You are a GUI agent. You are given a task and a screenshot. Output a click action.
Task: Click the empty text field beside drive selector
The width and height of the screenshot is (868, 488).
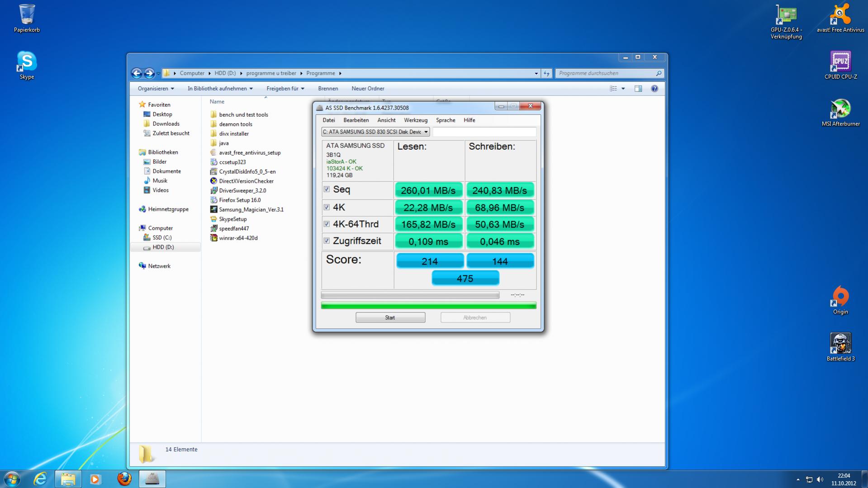click(484, 132)
